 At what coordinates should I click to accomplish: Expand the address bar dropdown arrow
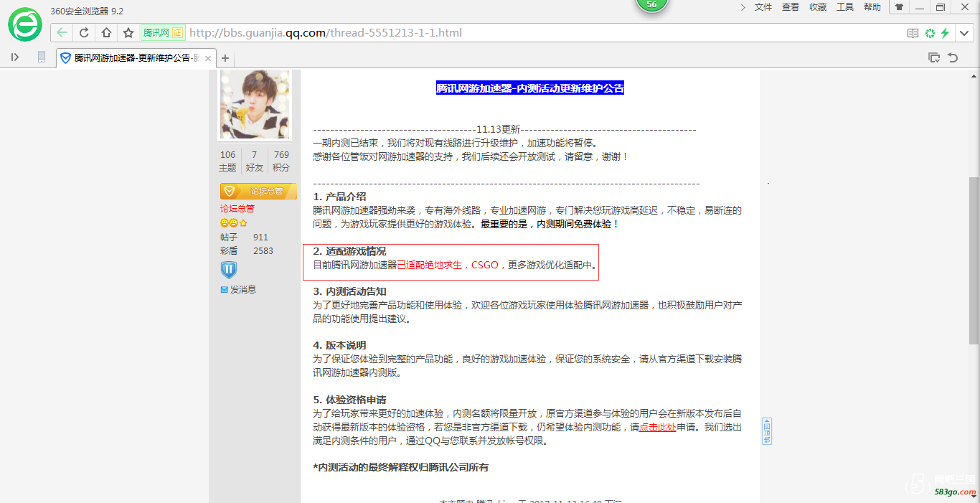963,33
